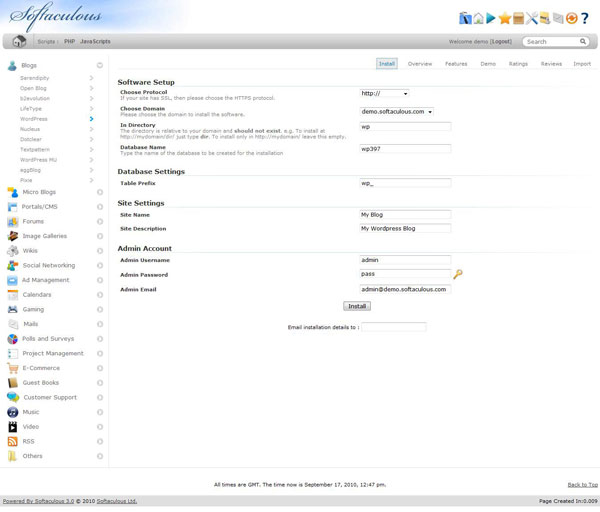
Task: Open the envelope email settings icon
Action: point(558,18)
